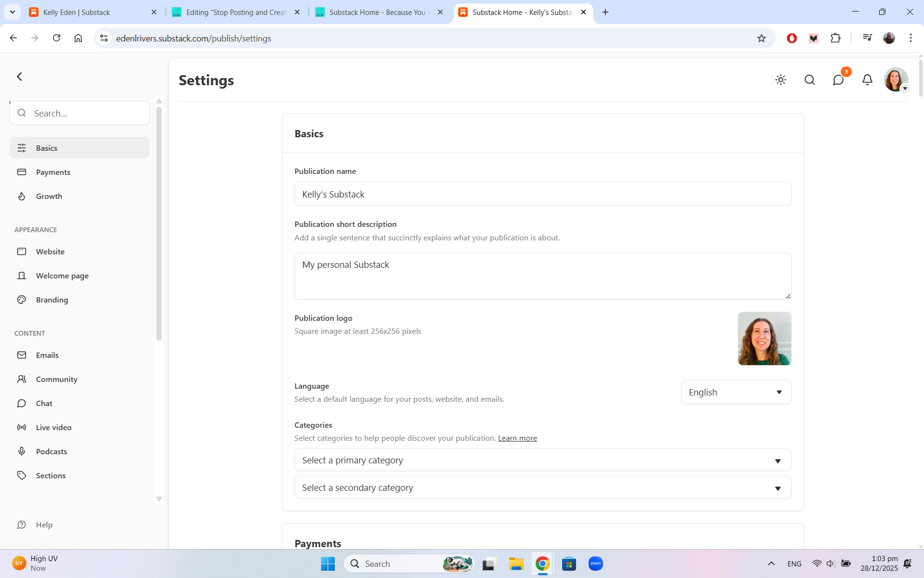Click the back arrow above sidebar search
The width and height of the screenshot is (924, 578).
point(20,77)
